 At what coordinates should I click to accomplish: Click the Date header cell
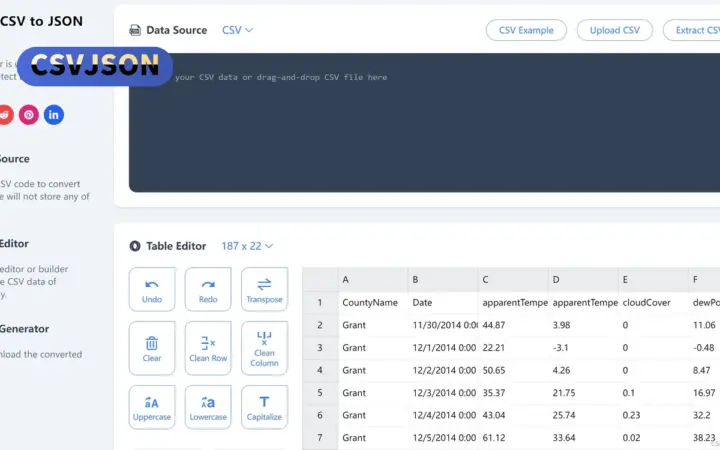click(x=443, y=303)
